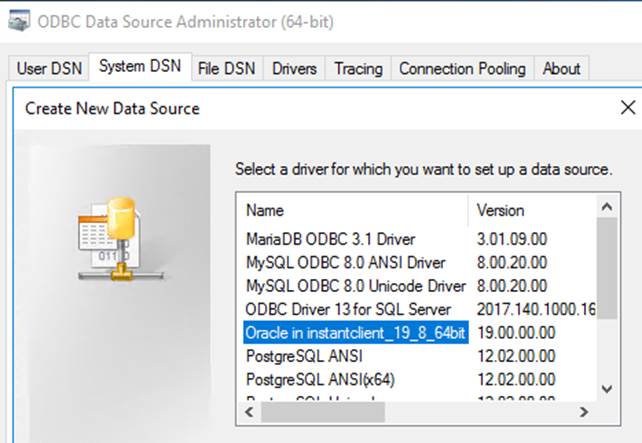
Task: Open the File DSN tab
Action: [x=226, y=68]
